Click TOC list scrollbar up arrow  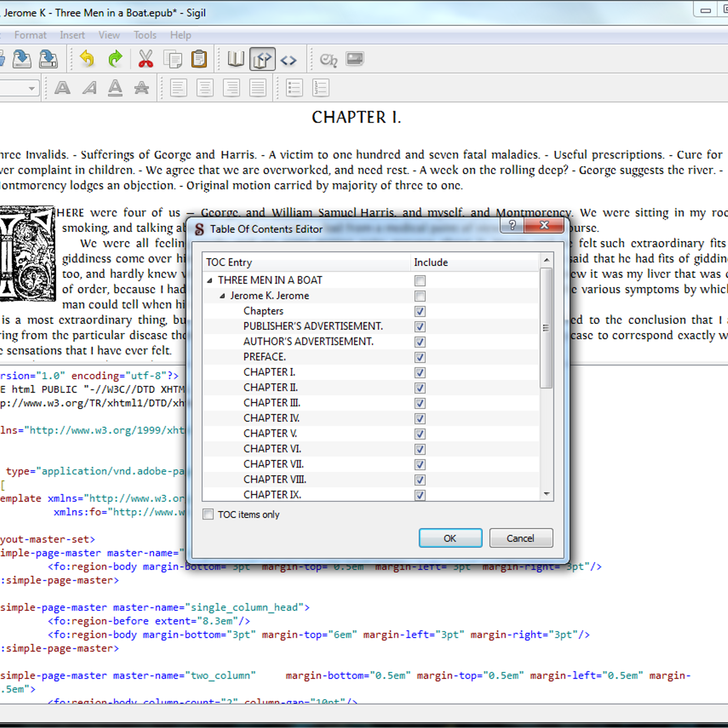click(x=546, y=260)
